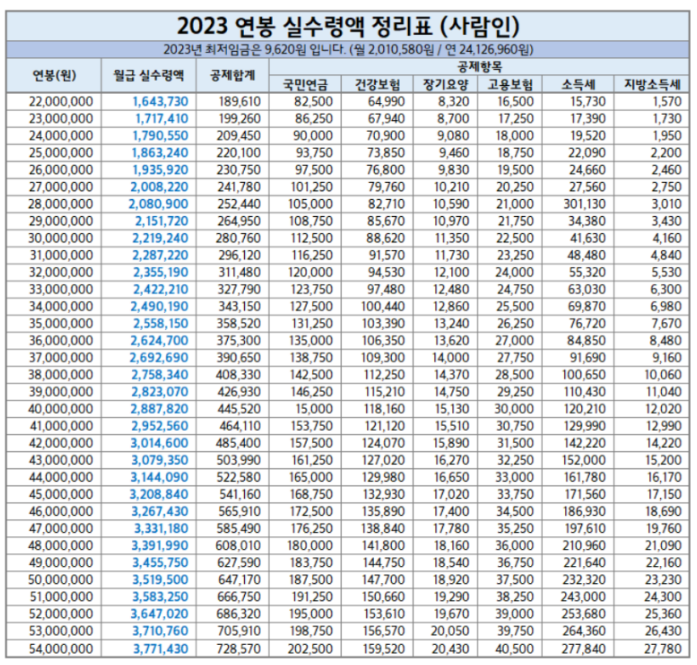Click the '공제항목' group header

click(479, 67)
